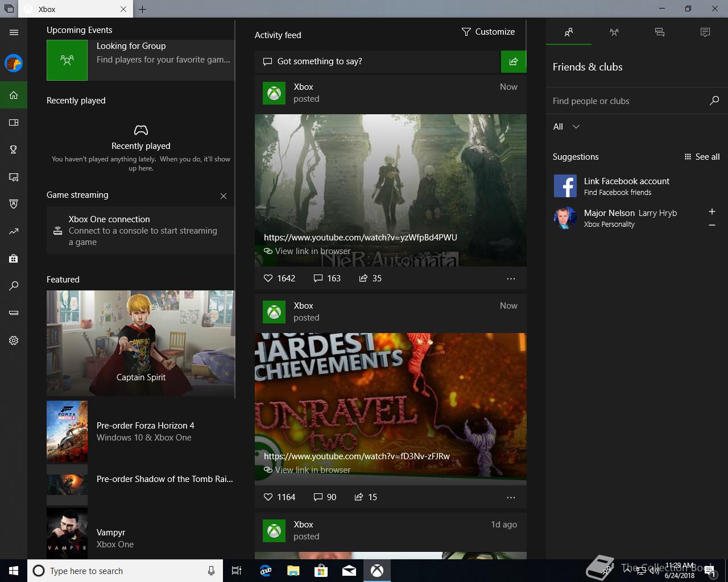View NieR link in browser

(307, 251)
